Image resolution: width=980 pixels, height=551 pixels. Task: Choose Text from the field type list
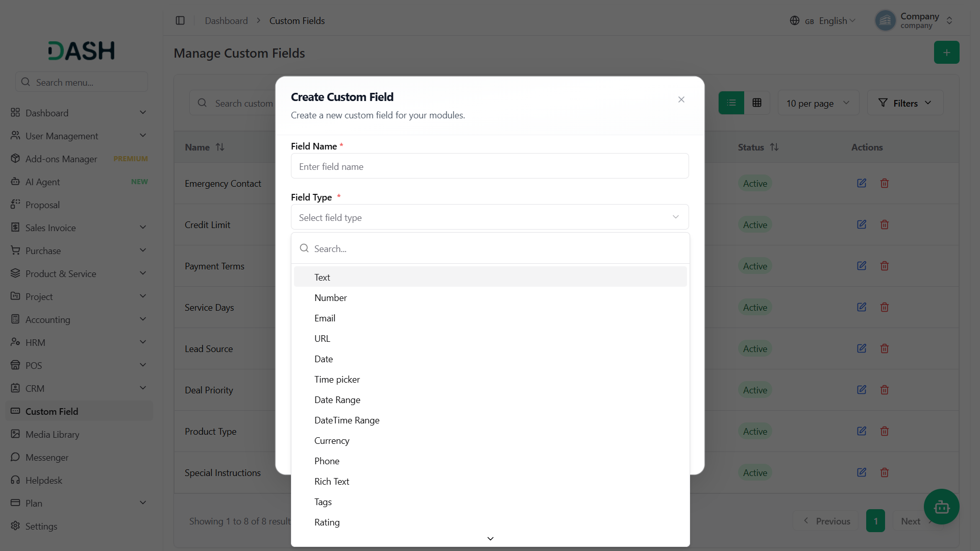pos(490,277)
